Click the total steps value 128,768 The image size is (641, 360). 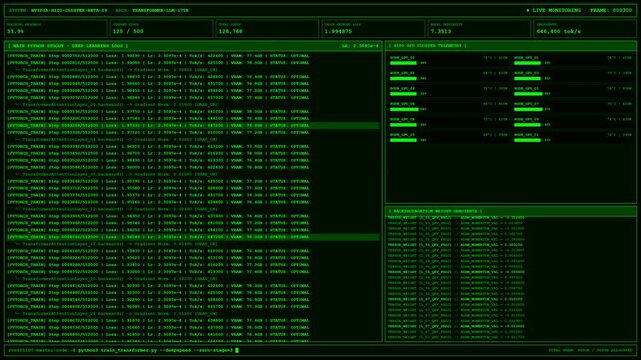(x=230, y=31)
